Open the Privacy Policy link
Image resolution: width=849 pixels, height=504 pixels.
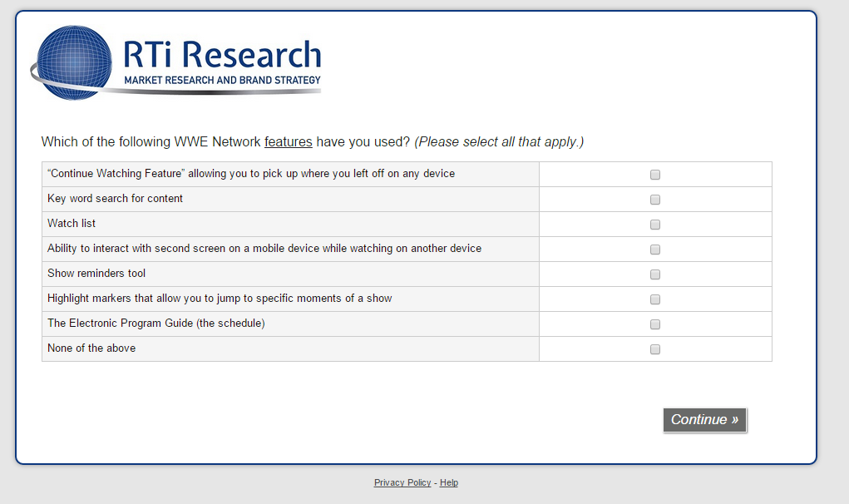pos(402,482)
